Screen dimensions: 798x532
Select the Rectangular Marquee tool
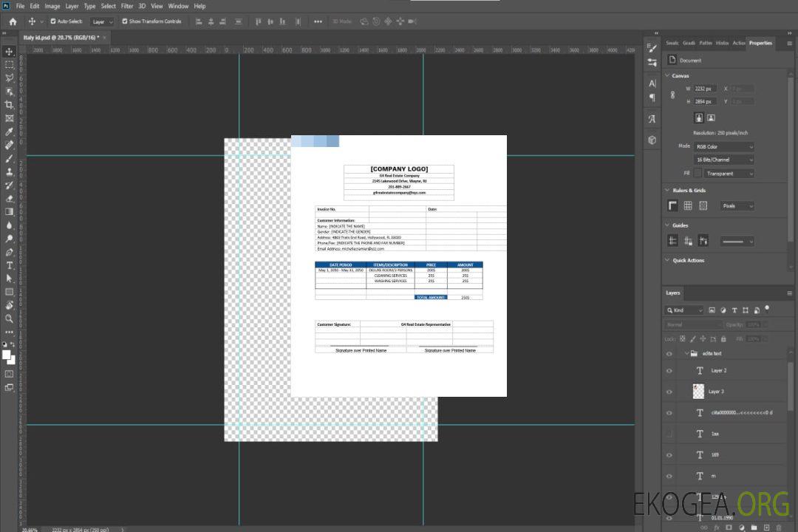point(9,64)
